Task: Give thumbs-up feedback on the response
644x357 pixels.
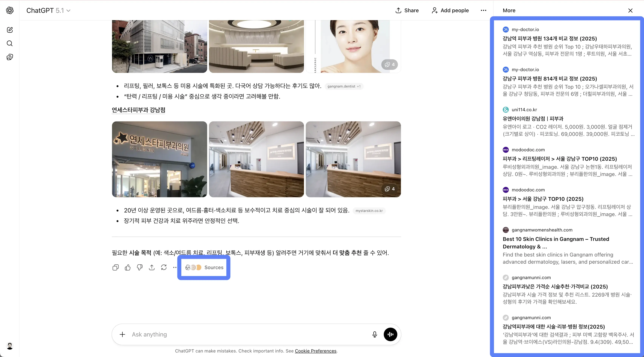Action: [127, 268]
